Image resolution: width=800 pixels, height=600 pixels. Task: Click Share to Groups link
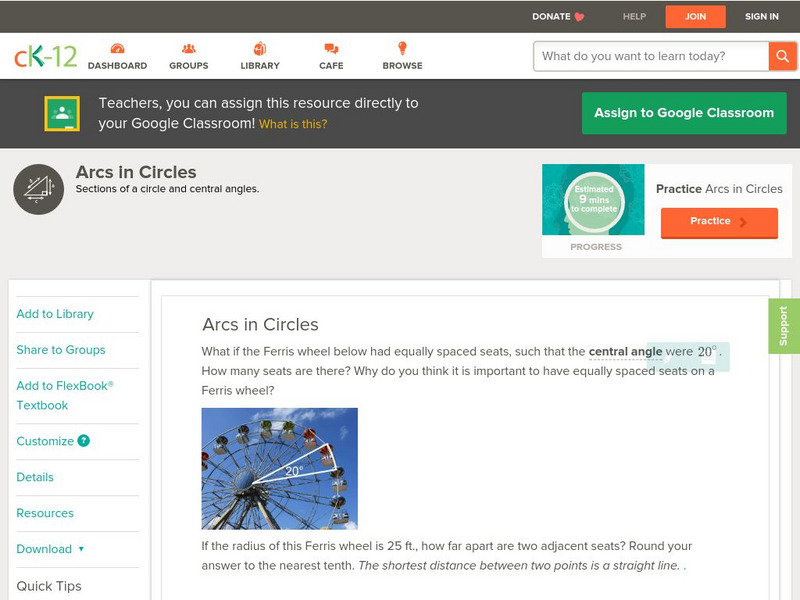(61, 350)
